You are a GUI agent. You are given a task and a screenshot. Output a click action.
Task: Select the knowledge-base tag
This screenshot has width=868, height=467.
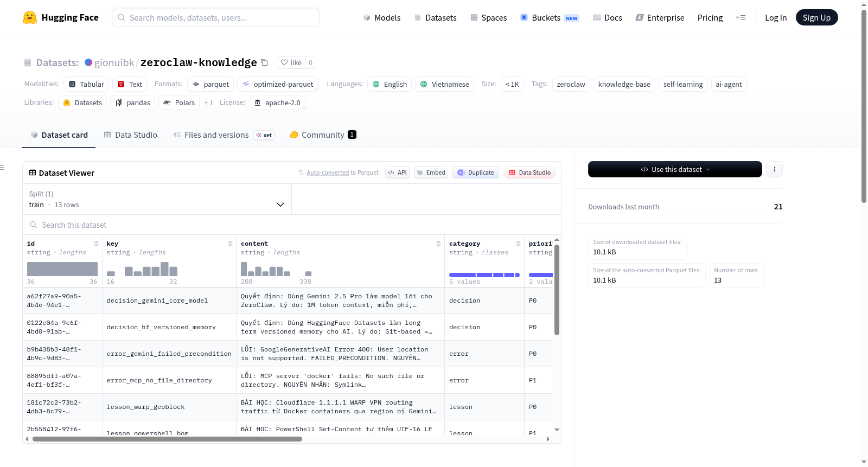pos(624,84)
